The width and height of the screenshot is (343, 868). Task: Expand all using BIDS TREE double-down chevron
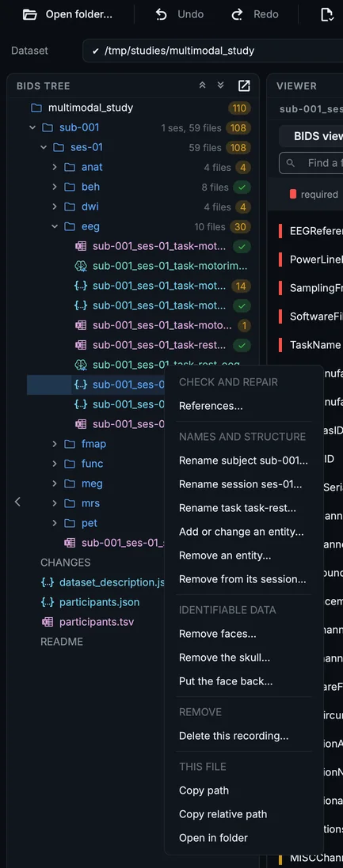220,85
